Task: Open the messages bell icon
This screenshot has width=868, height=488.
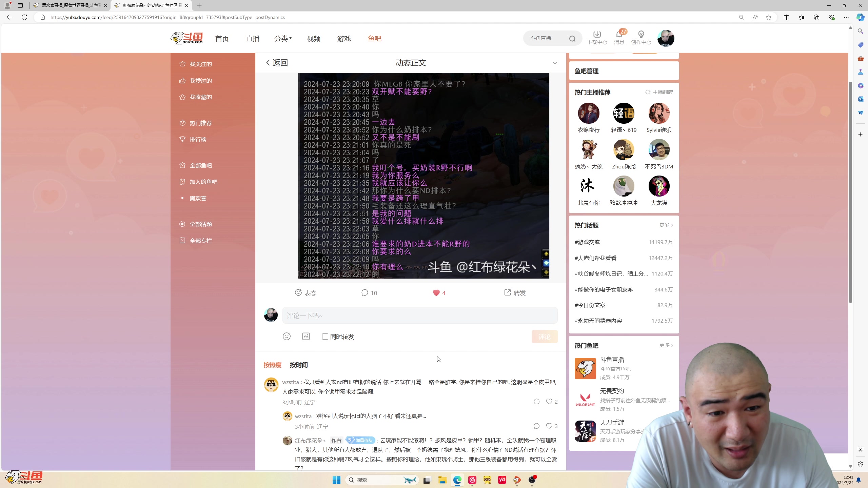Action: 619,34
